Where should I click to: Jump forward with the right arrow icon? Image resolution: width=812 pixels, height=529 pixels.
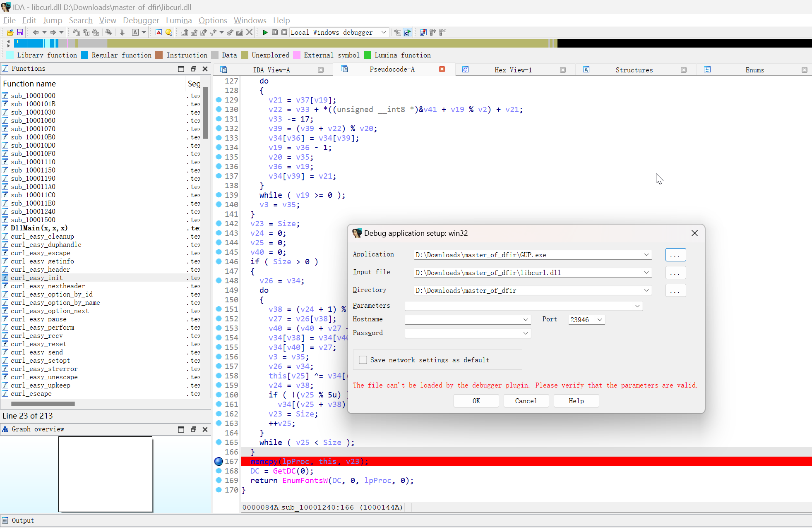(x=53, y=32)
